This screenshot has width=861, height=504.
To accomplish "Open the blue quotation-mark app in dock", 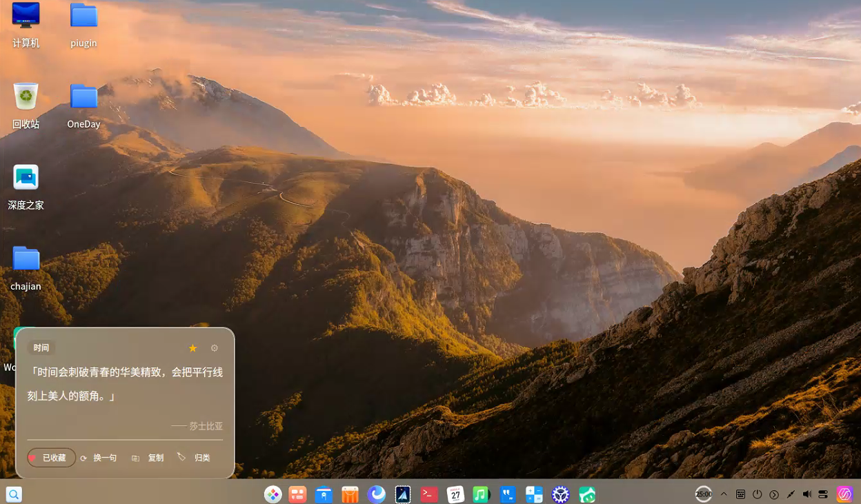I will [x=508, y=494].
